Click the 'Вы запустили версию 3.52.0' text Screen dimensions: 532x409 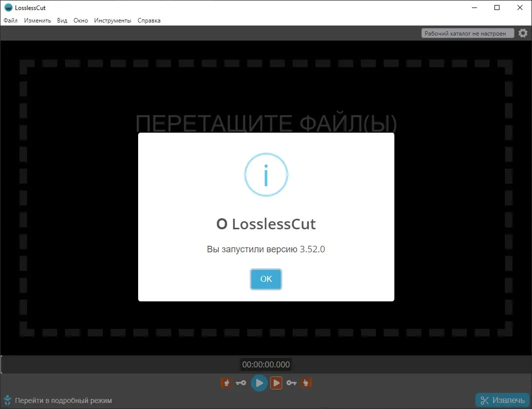(266, 249)
